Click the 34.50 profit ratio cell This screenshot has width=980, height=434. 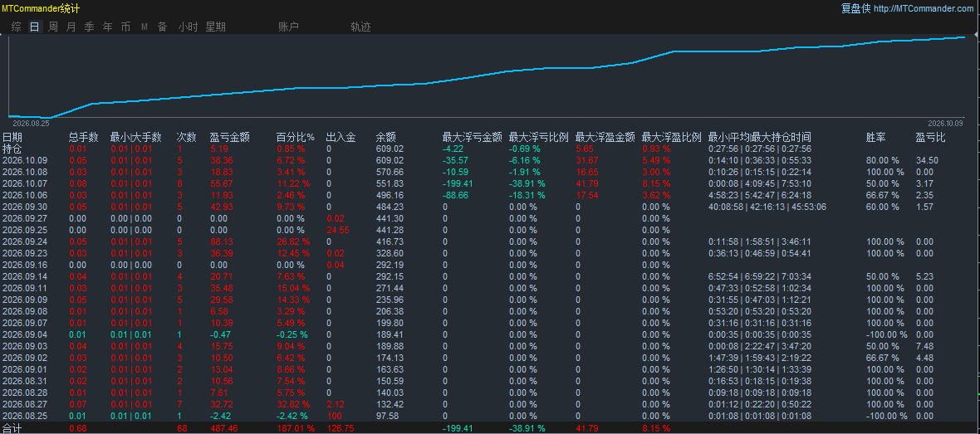click(927, 160)
